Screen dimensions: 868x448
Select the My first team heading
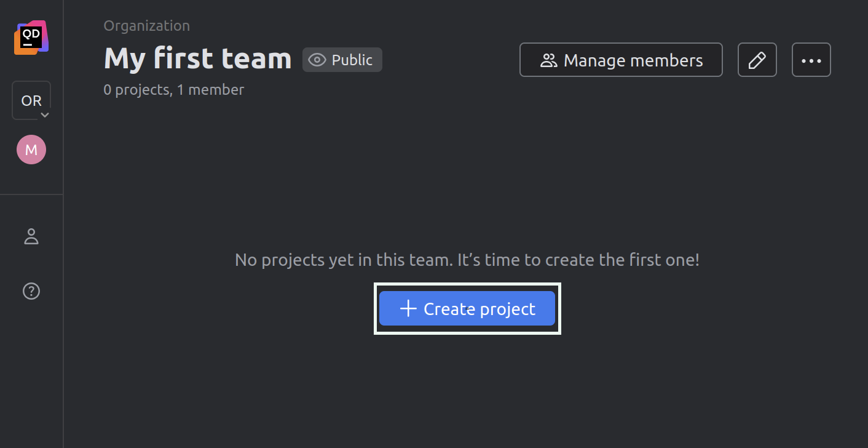198,58
